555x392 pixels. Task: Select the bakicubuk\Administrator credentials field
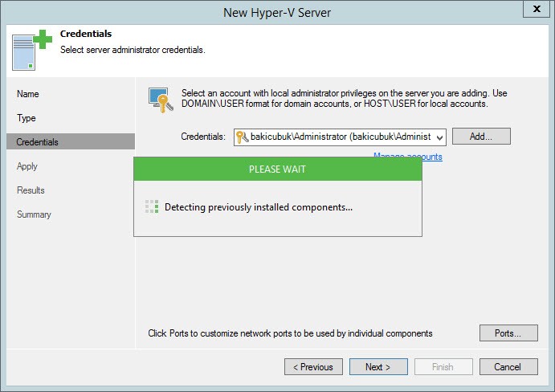tap(340, 137)
